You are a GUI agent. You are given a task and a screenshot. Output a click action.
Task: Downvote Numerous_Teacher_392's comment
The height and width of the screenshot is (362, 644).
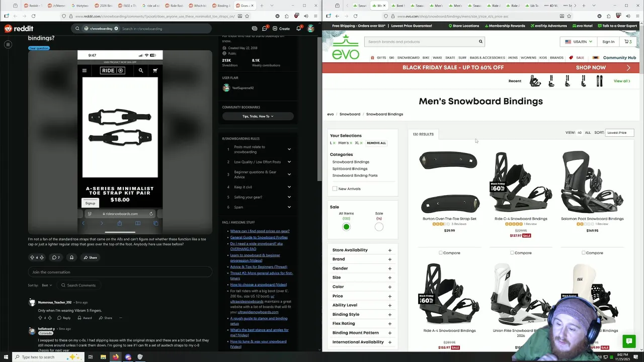pyautogui.click(x=49, y=318)
